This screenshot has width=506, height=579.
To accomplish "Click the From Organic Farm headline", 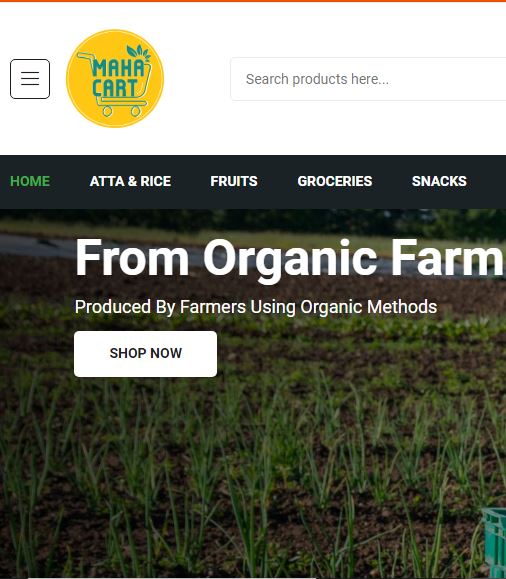I will [x=290, y=258].
